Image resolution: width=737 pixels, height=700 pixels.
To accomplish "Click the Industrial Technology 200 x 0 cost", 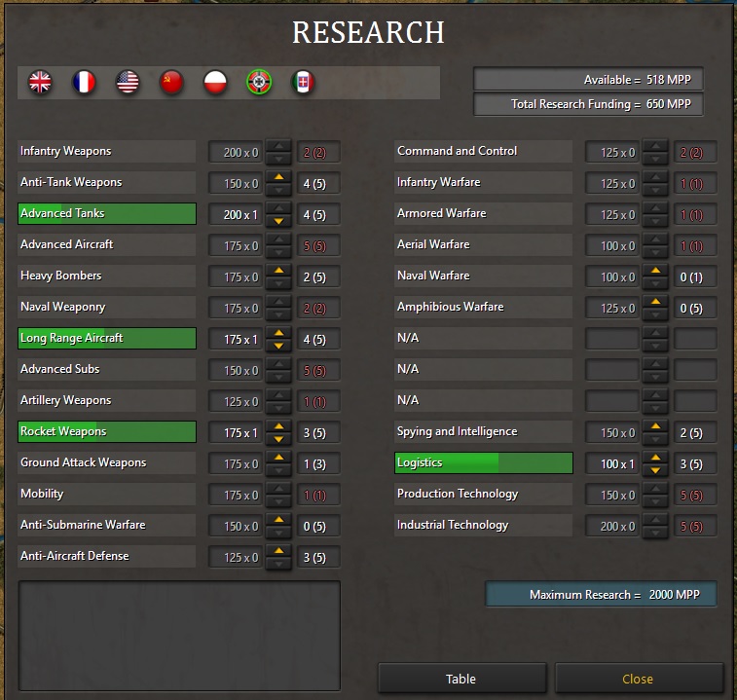I will coord(613,526).
